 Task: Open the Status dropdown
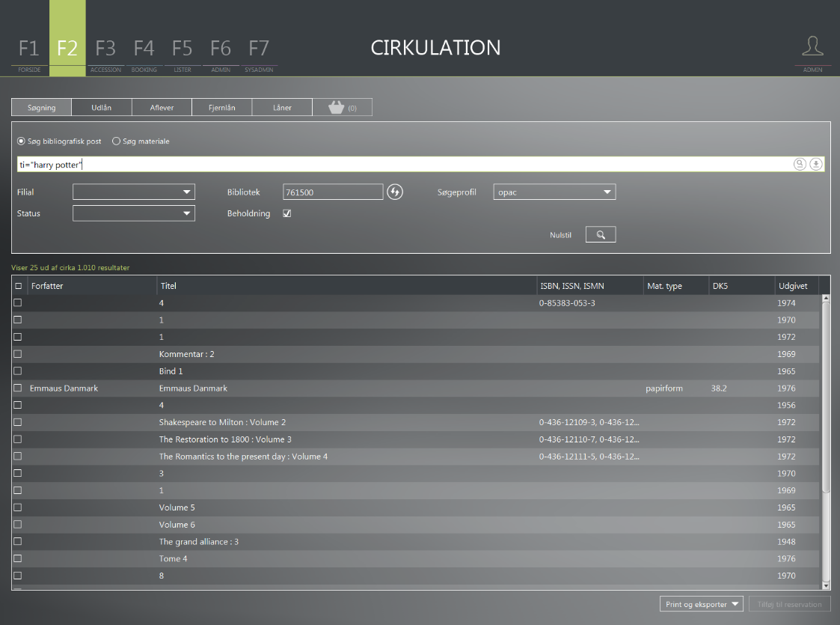pyautogui.click(x=134, y=213)
